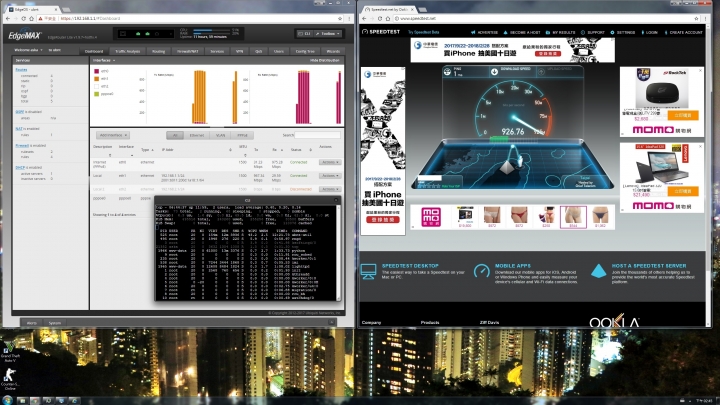Sort the interfaces table by Status column
Viewport: 720px width, 405px height.
301,150
